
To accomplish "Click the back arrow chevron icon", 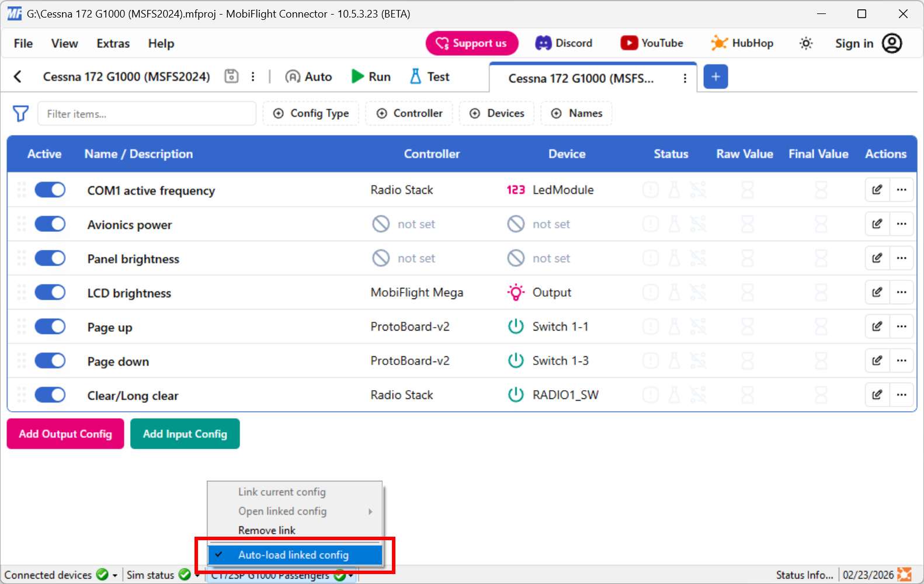I will click(x=18, y=77).
